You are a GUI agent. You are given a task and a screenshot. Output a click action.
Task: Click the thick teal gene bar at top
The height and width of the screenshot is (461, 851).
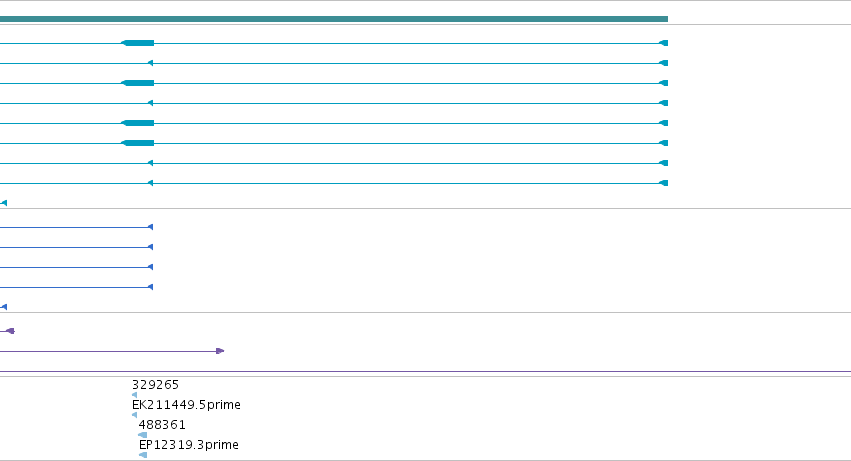click(334, 19)
